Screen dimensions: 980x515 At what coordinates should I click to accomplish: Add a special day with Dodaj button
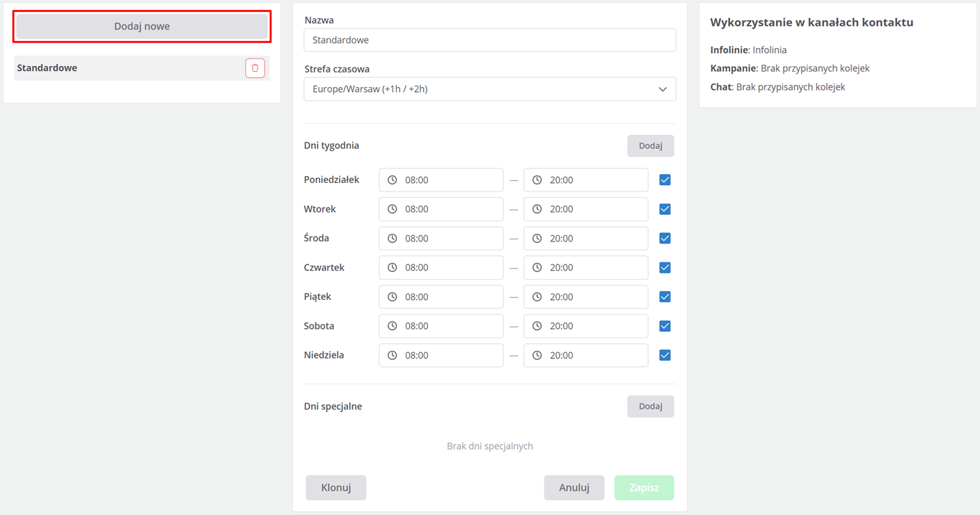[650, 406]
